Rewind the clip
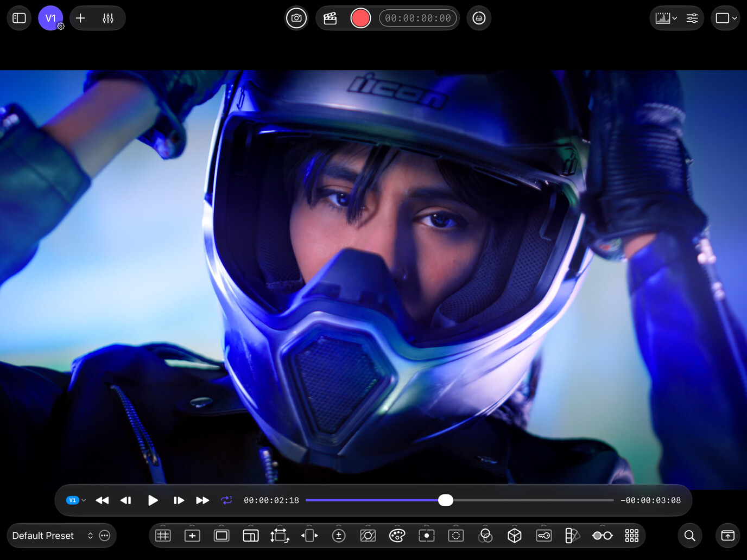Screen dimensions: 747x560 102,500
